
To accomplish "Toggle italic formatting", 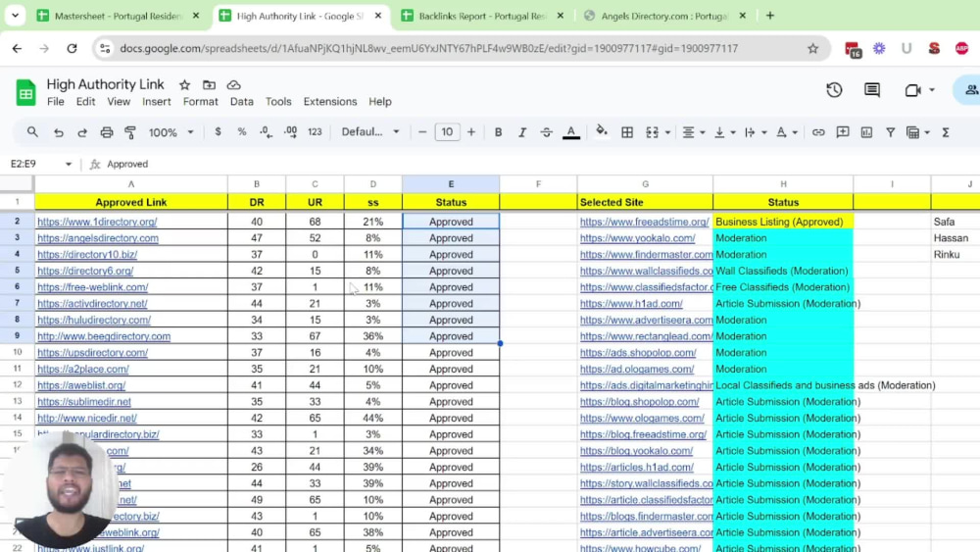I will click(522, 132).
